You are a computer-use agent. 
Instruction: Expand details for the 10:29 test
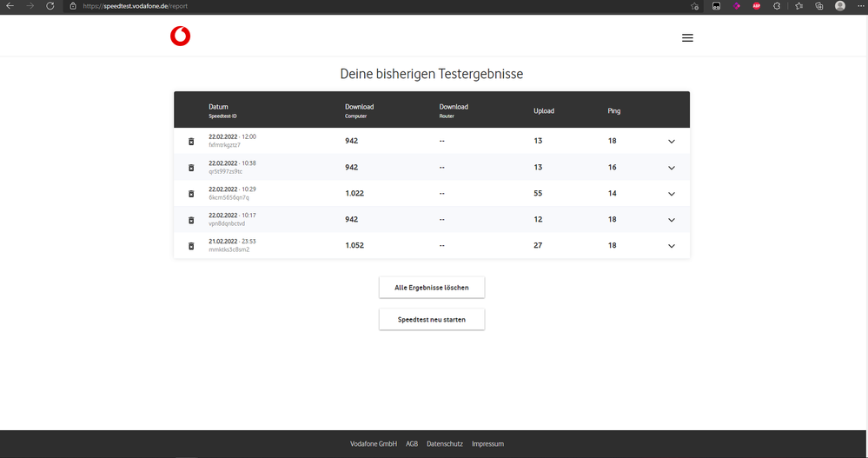[x=672, y=194]
